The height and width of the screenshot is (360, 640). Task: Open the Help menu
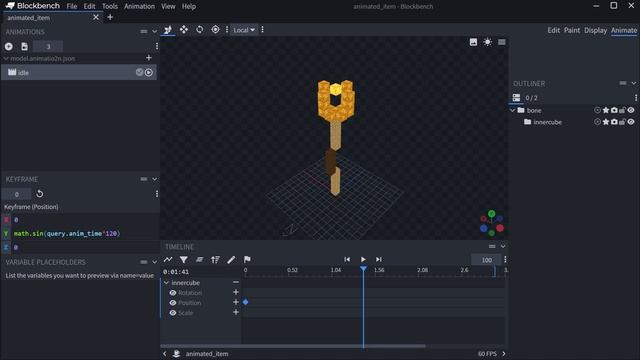(x=189, y=7)
